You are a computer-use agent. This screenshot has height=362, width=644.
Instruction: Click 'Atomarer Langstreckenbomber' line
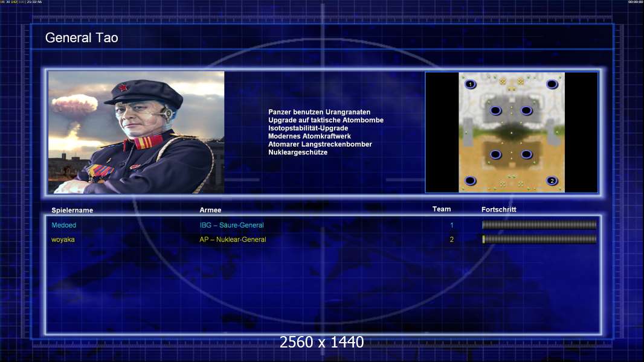320,144
